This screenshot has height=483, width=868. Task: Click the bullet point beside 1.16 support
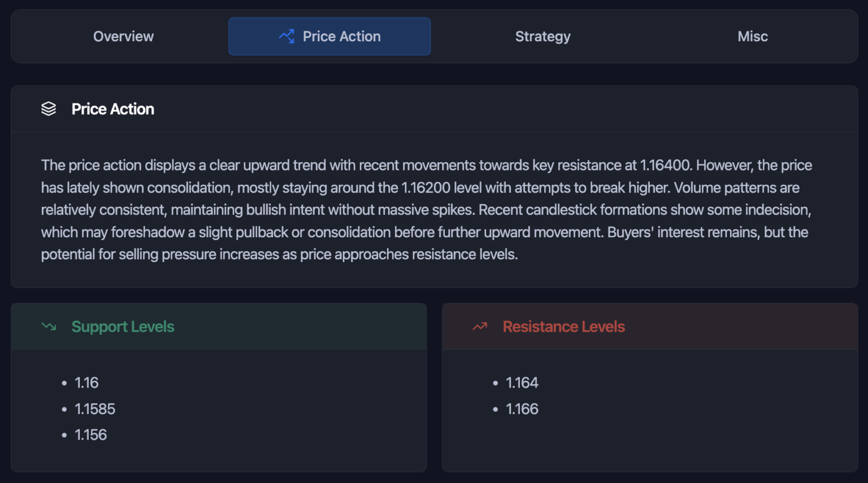click(x=64, y=384)
